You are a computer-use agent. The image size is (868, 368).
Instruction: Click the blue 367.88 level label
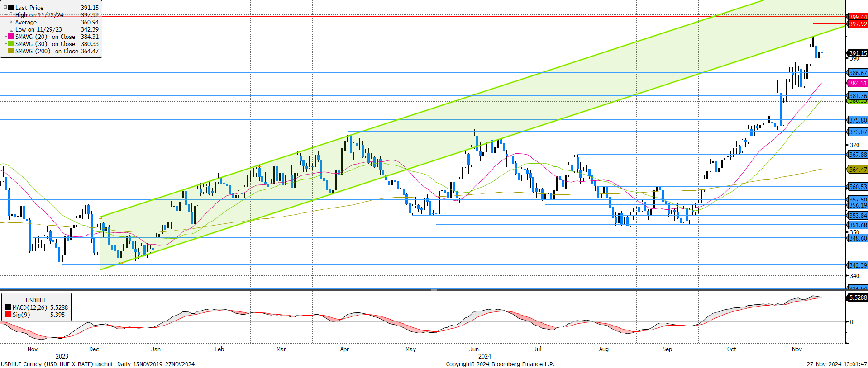coord(857,155)
